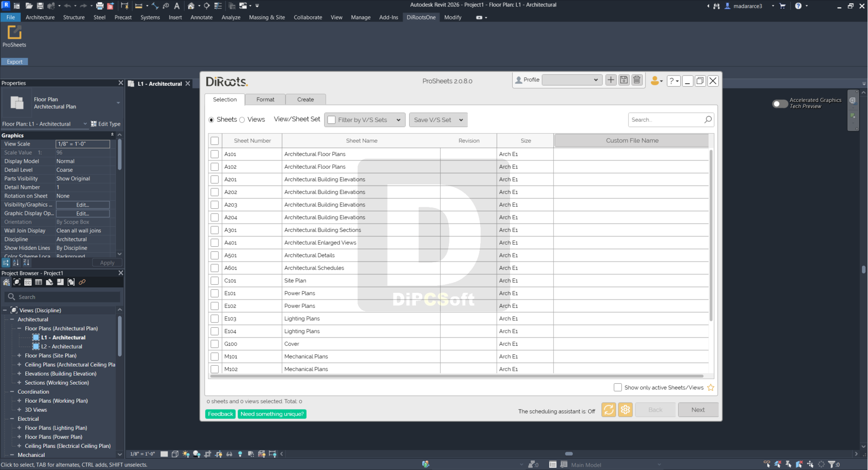Viewport: 868px width, 470px height.
Task: Open the Profile dropdown in ProSheets
Action: click(572, 80)
